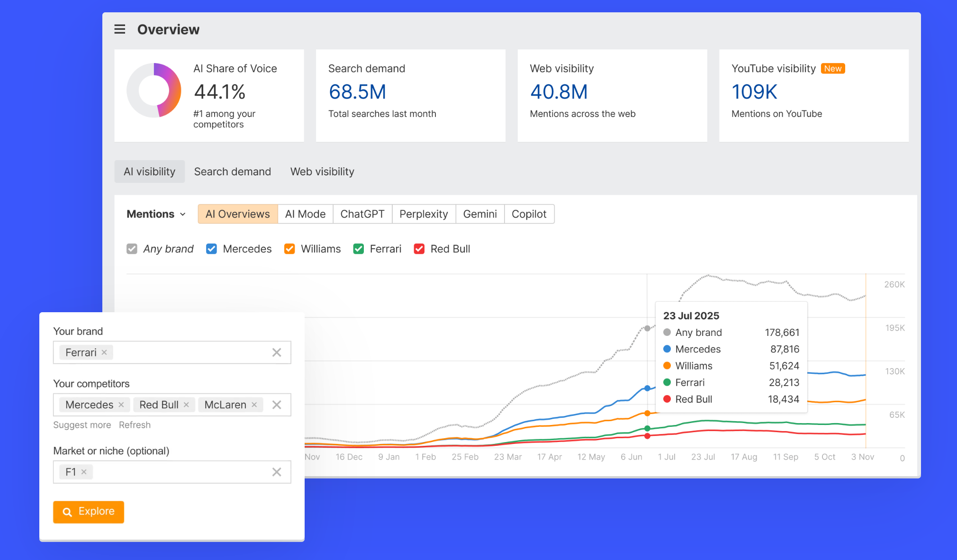Uncheck the Red Bull mentions filter
Screen dimensions: 957x560
[x=419, y=249]
